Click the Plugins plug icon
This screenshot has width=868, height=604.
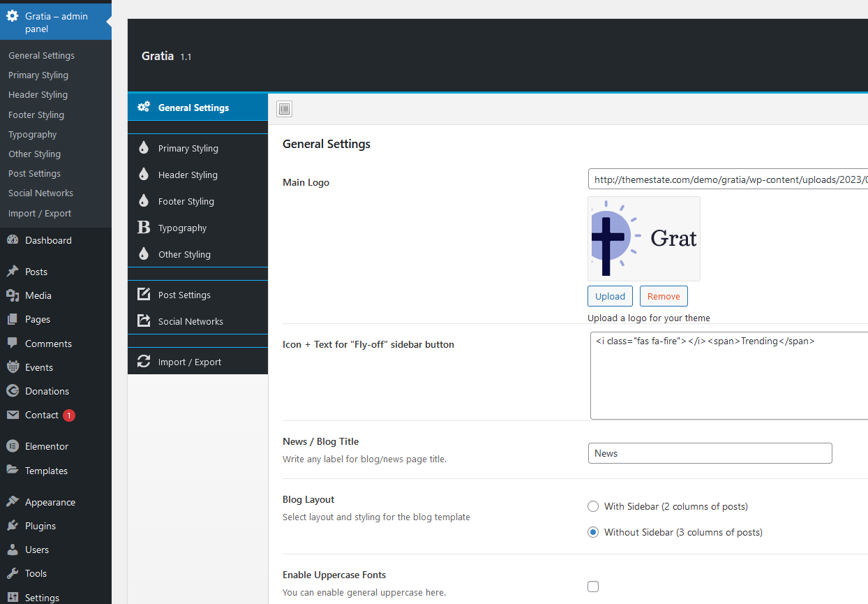click(13, 526)
